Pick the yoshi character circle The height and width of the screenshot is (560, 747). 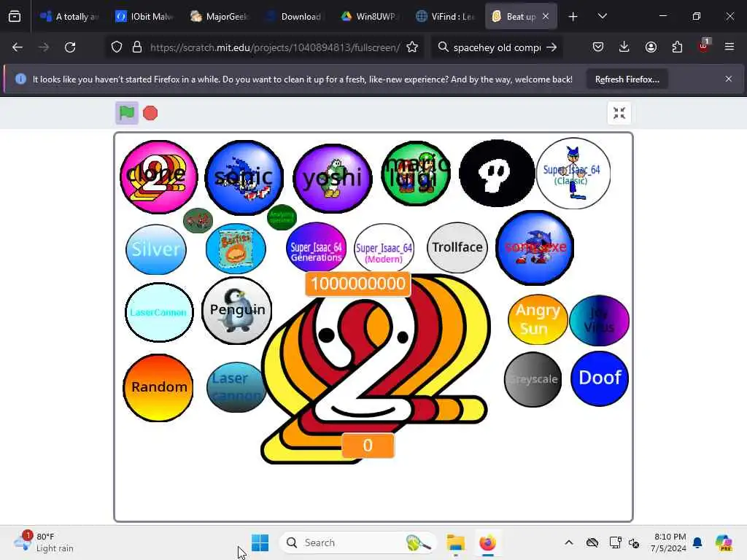click(x=332, y=178)
